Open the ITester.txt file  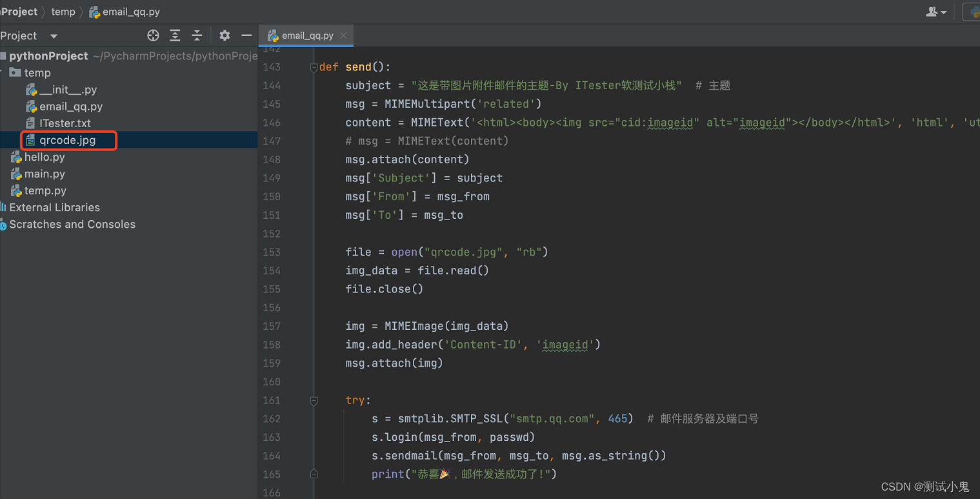66,123
